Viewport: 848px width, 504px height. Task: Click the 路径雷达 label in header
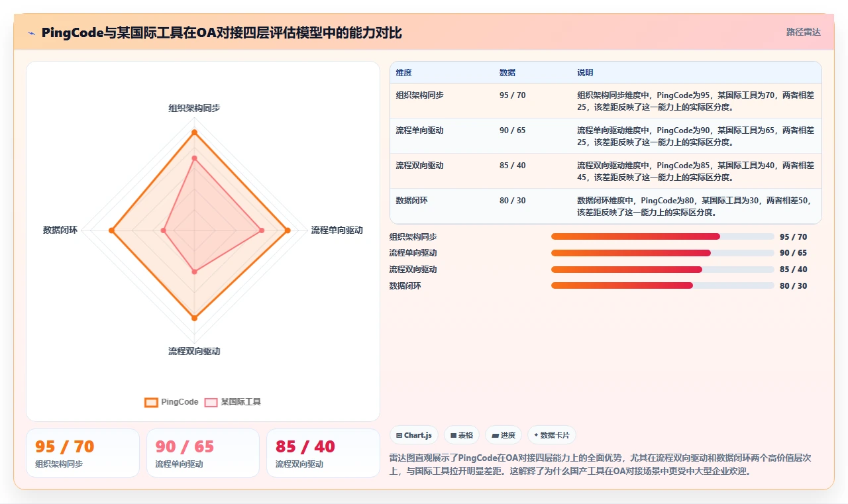coord(804,32)
